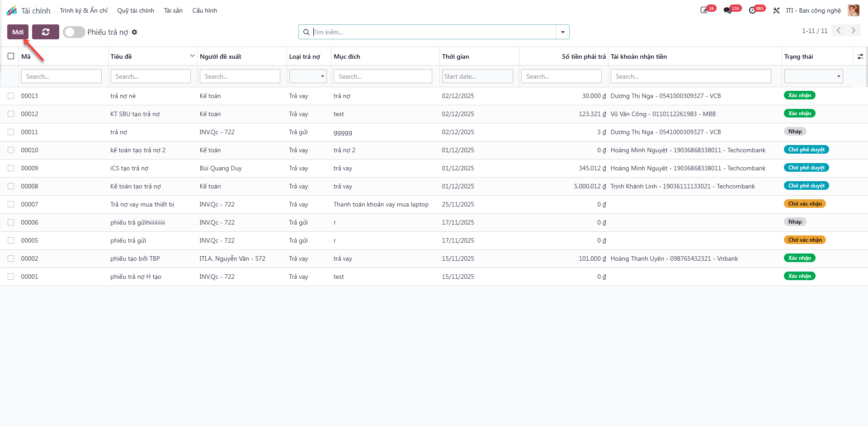Open the Loại trả nợ filter dropdown
This screenshot has height=427, width=868.
coord(308,76)
